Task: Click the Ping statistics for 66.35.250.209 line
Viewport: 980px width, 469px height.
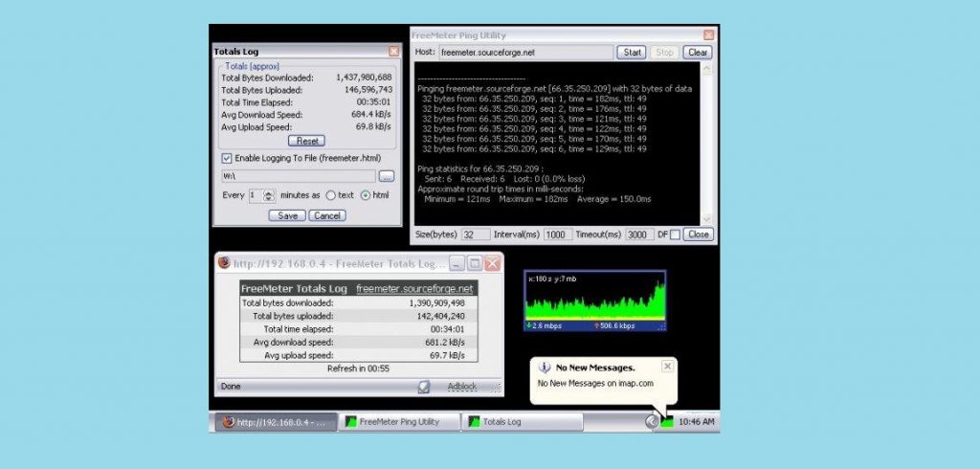Action: (480, 168)
